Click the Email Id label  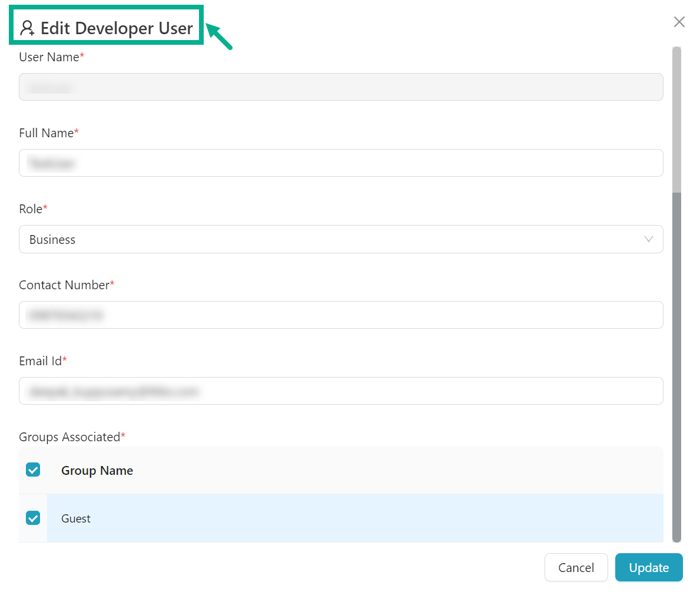pyautogui.click(x=40, y=361)
